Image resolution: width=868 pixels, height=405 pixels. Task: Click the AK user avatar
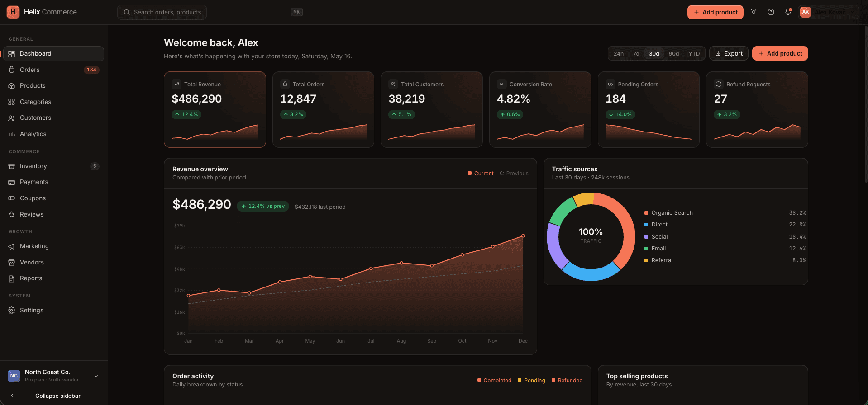pyautogui.click(x=806, y=12)
